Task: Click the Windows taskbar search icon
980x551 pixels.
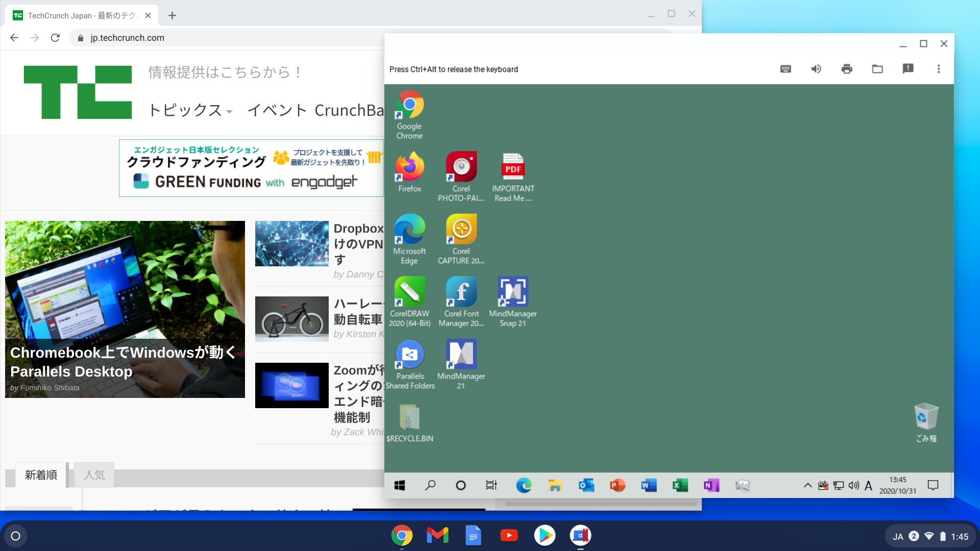Action: 430,485
